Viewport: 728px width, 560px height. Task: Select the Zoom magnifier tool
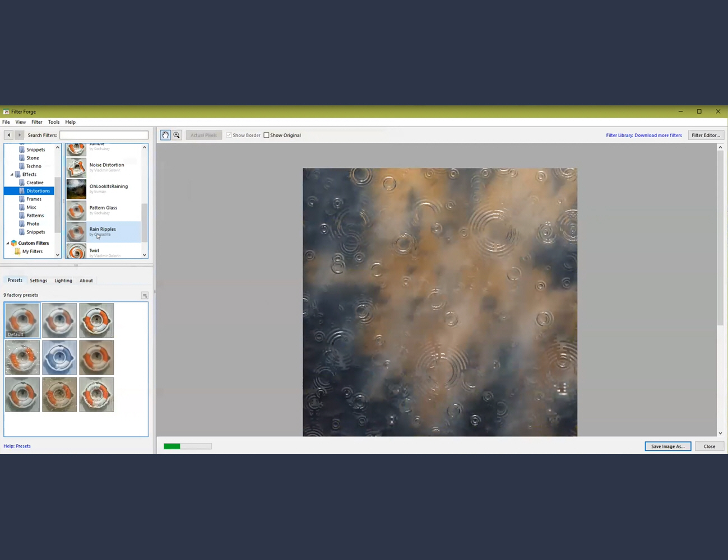coord(177,135)
